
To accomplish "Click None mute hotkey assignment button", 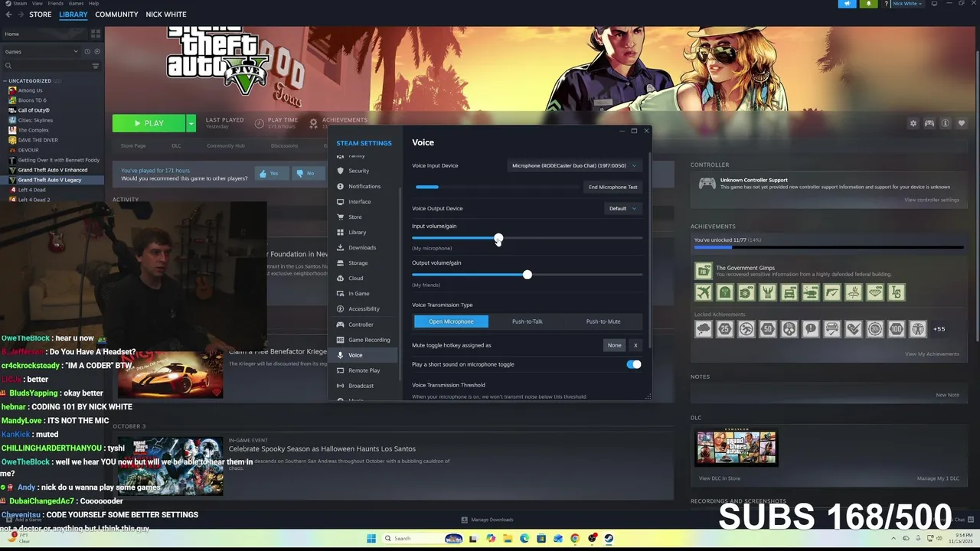I will (x=614, y=345).
